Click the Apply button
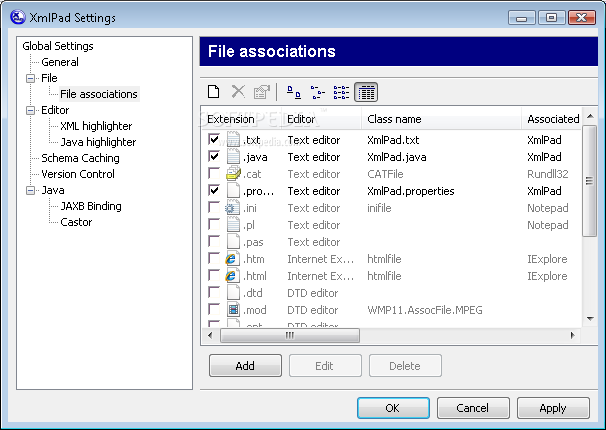 (553, 408)
